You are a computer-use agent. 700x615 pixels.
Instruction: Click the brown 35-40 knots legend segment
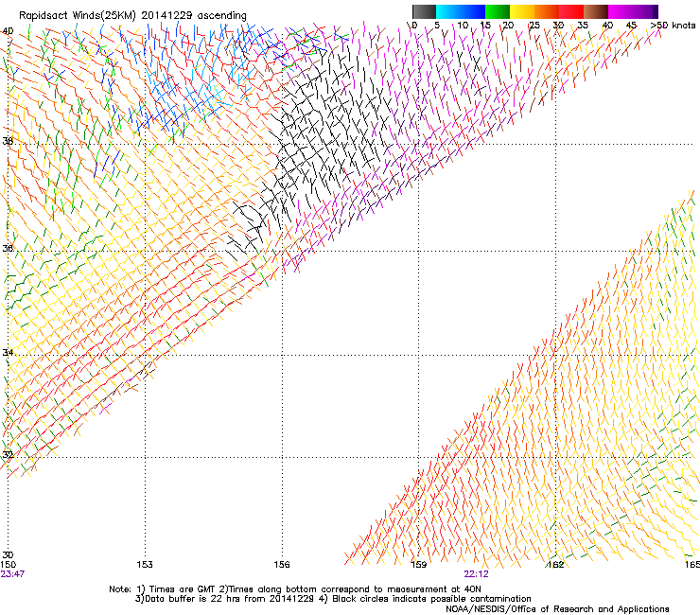(x=596, y=11)
